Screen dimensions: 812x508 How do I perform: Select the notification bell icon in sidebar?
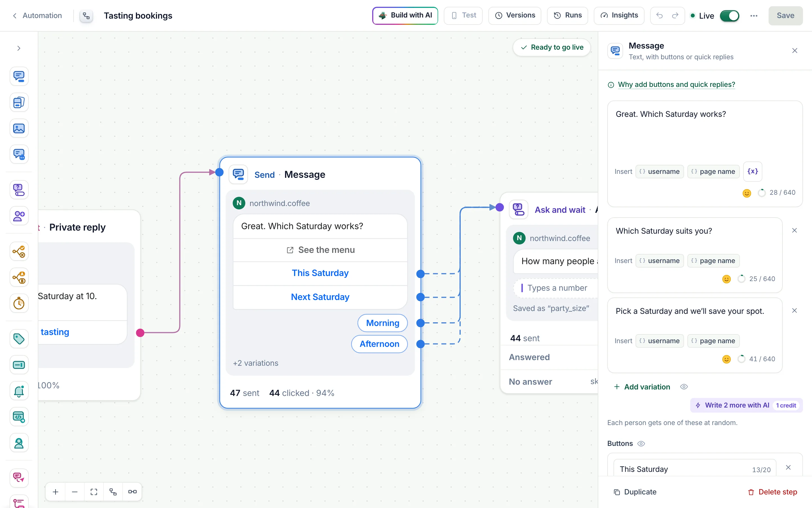19,391
